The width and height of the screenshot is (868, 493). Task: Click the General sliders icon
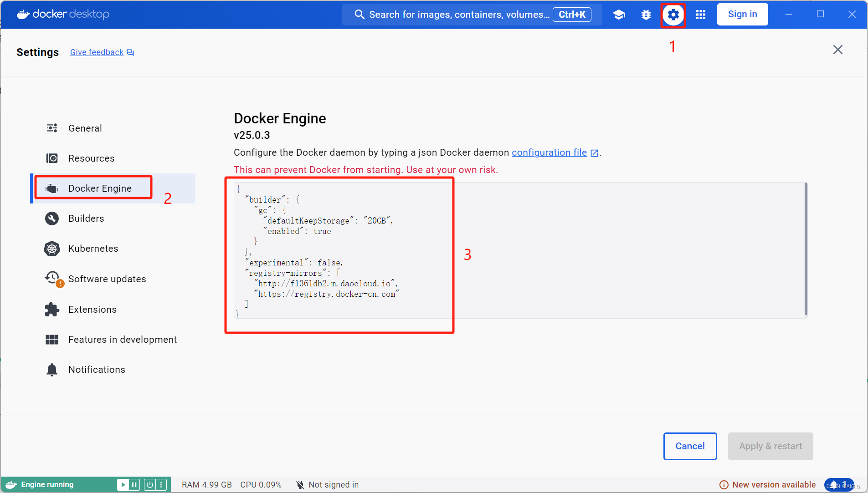point(52,128)
